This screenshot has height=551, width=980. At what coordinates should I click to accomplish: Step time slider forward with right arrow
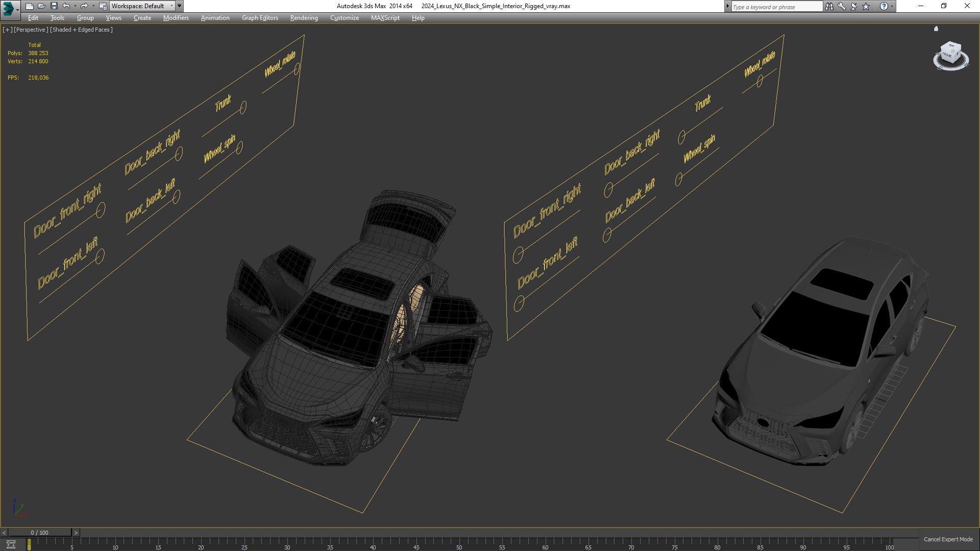[76, 533]
